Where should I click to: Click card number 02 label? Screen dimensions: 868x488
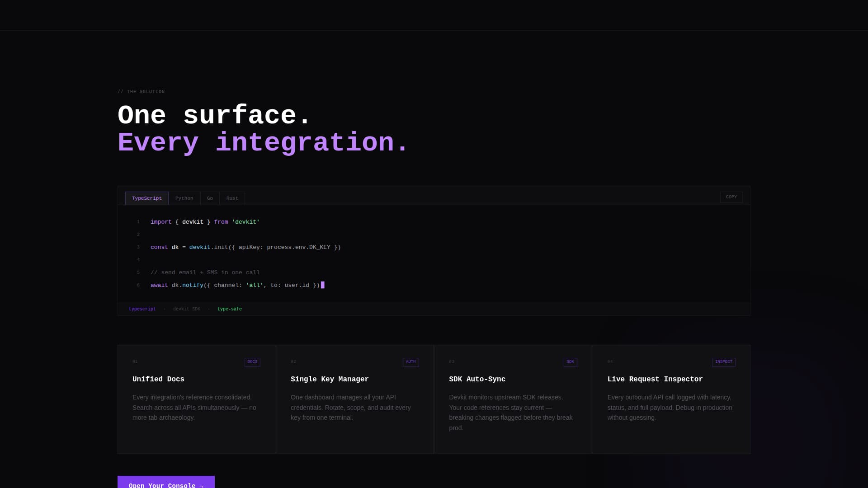[x=293, y=361]
